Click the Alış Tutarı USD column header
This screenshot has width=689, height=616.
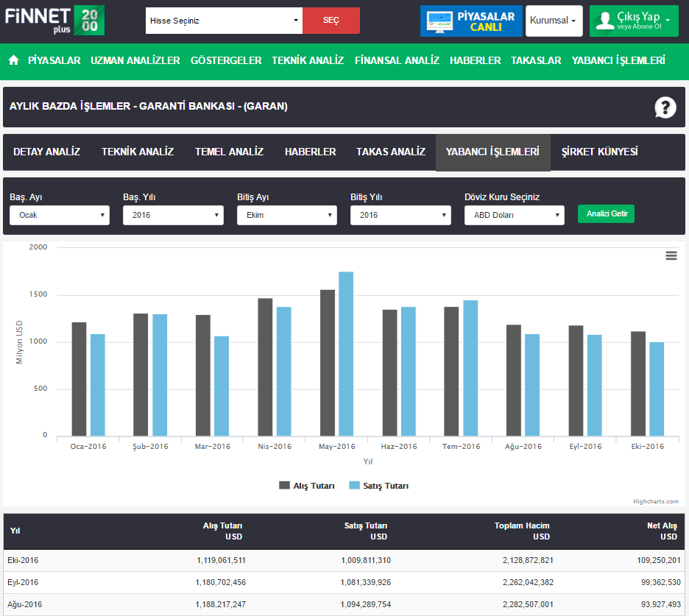(x=222, y=531)
